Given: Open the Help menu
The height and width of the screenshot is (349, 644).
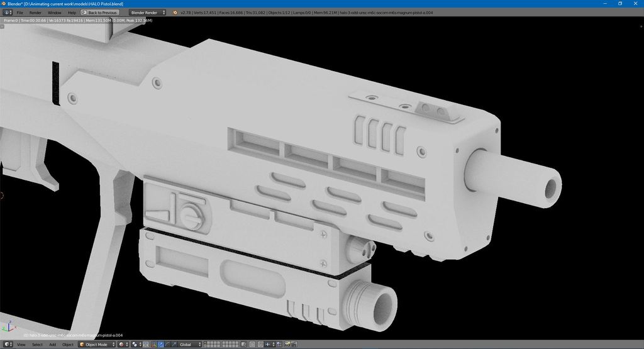Looking at the screenshot, I should 72,13.
